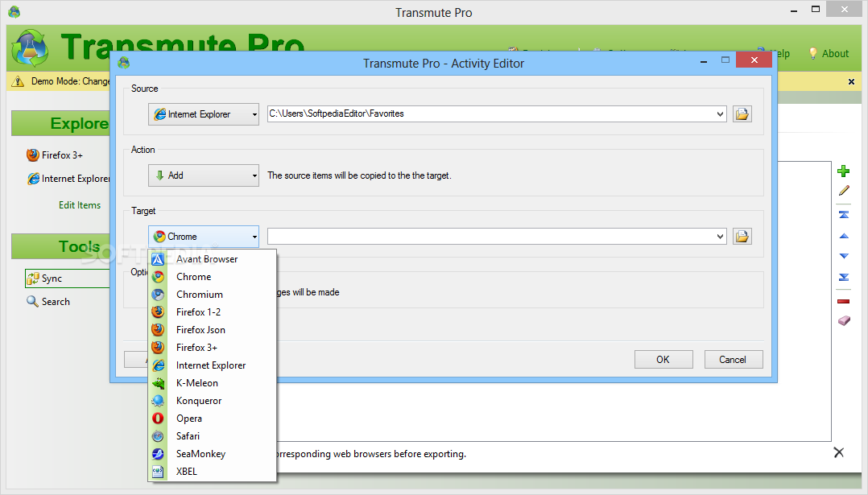
Task: Click Firefox icon in Explore panel
Action: pyautogui.click(x=33, y=155)
